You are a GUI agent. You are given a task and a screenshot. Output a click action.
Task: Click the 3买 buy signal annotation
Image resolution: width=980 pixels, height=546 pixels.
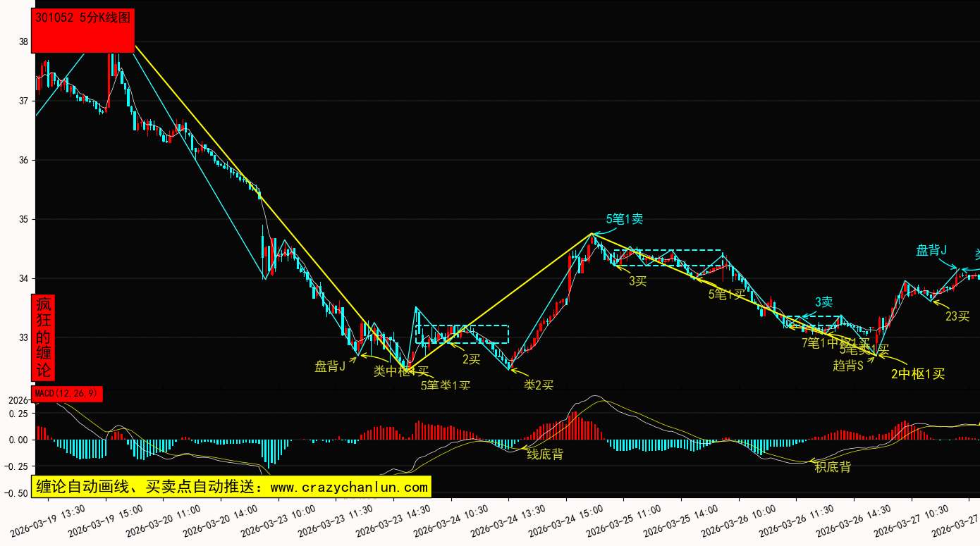(637, 281)
